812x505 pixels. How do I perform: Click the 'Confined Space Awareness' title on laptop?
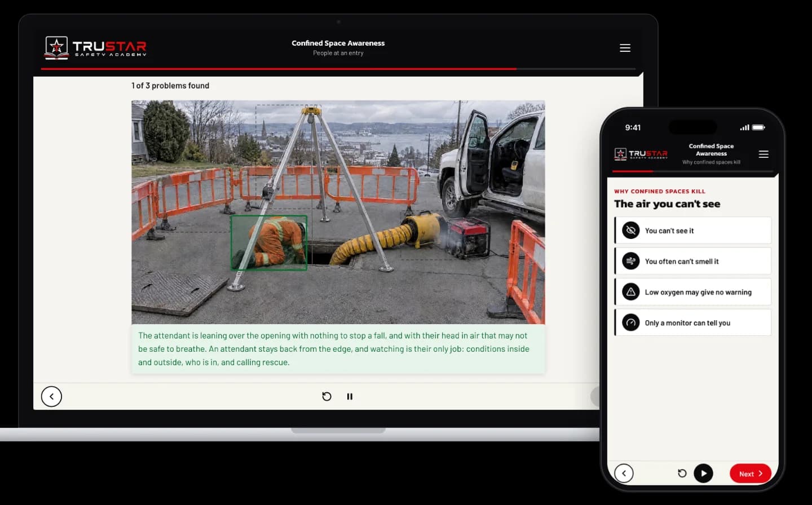(x=338, y=43)
